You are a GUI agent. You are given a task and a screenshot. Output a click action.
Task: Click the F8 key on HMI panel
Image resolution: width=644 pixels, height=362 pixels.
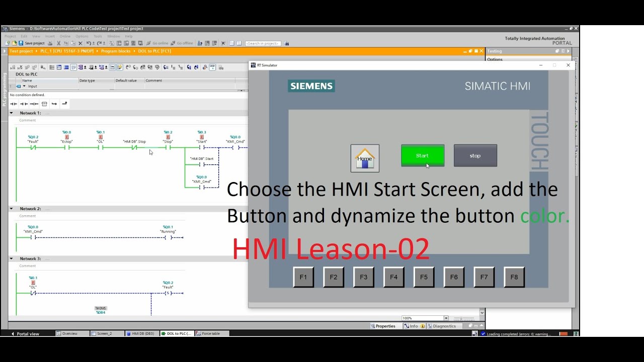(x=514, y=277)
